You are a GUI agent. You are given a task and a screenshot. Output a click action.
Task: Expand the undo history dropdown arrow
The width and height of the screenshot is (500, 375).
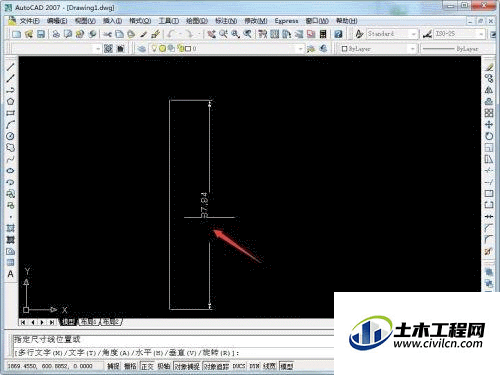pyautogui.click(x=180, y=34)
